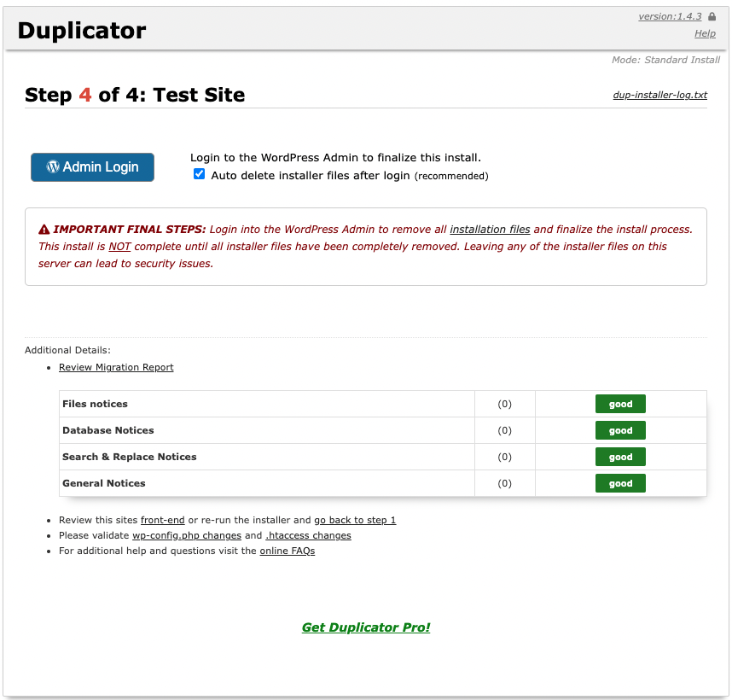Click the (0) count for Database Notices
The width and height of the screenshot is (732, 700).
[x=505, y=430]
